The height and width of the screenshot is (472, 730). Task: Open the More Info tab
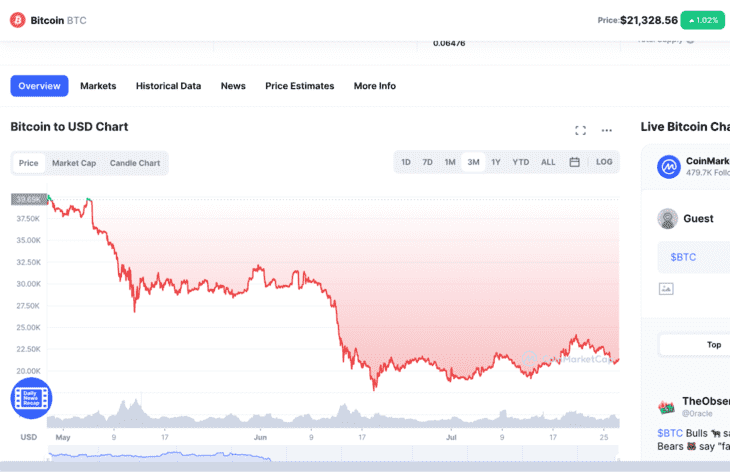(x=375, y=86)
